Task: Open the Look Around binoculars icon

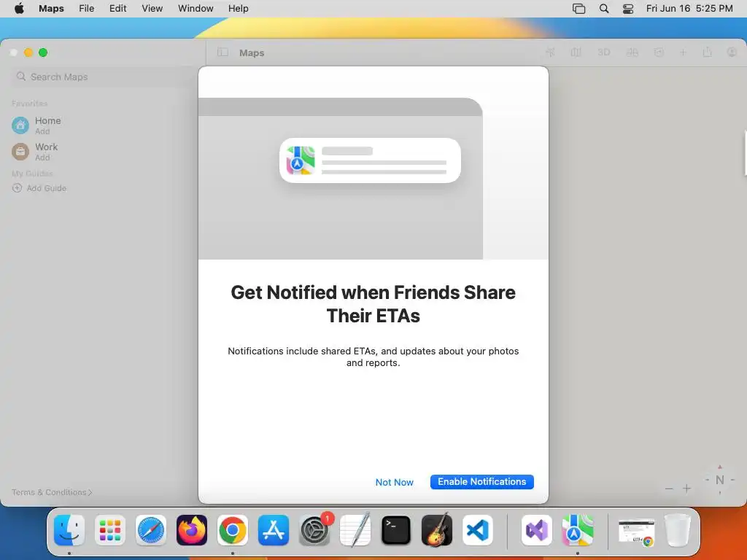Action: tap(632, 52)
